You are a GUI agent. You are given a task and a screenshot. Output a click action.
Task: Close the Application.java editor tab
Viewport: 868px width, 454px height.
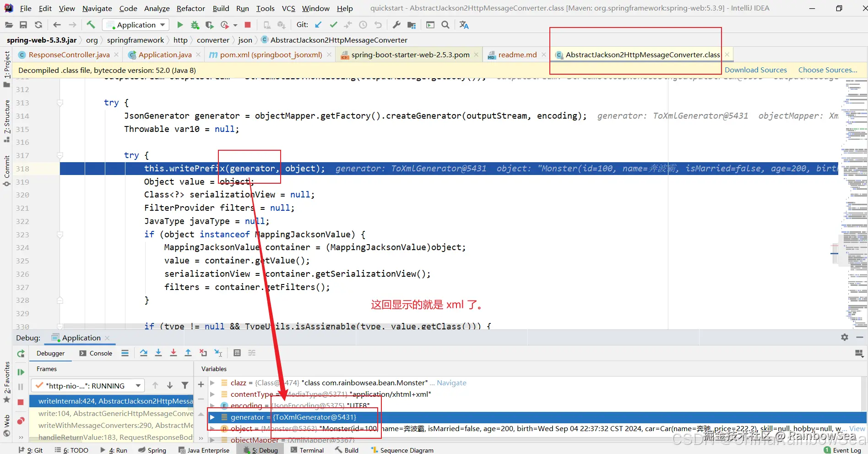pyautogui.click(x=198, y=55)
